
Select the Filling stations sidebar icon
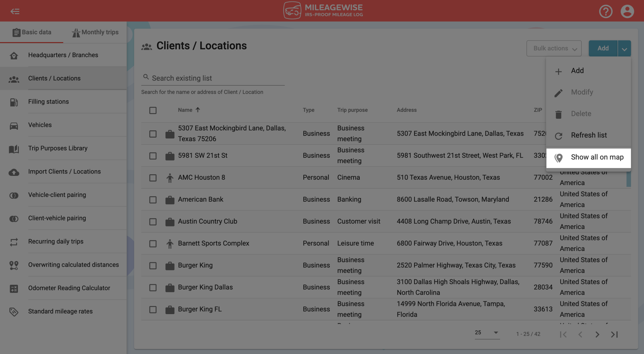click(14, 101)
